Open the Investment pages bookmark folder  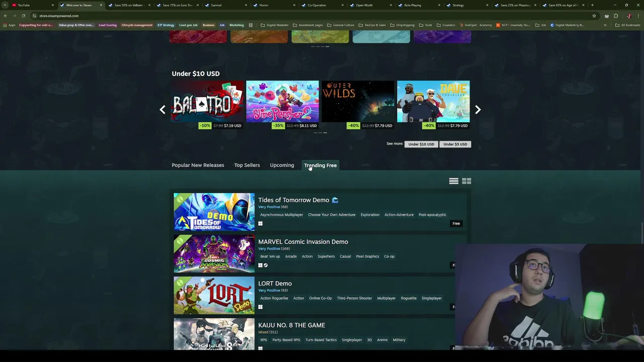pos(308,25)
